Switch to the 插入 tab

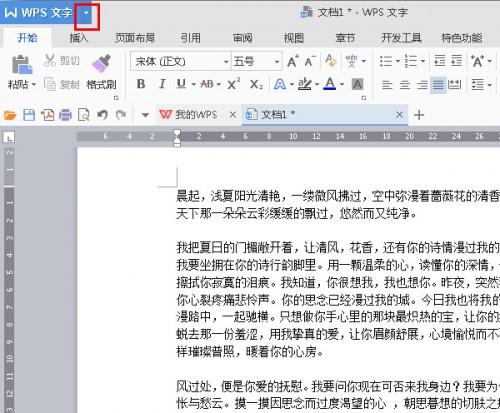pos(79,38)
